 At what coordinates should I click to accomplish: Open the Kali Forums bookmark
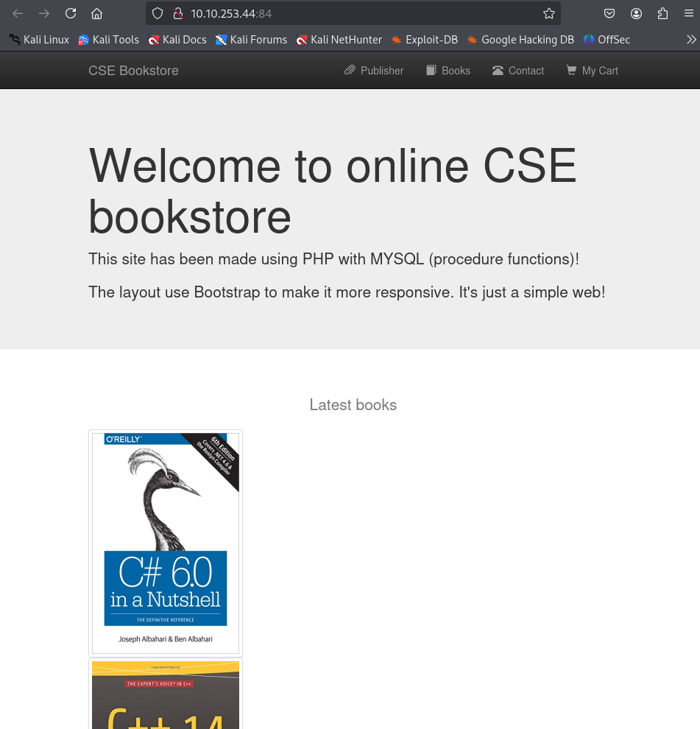click(252, 40)
